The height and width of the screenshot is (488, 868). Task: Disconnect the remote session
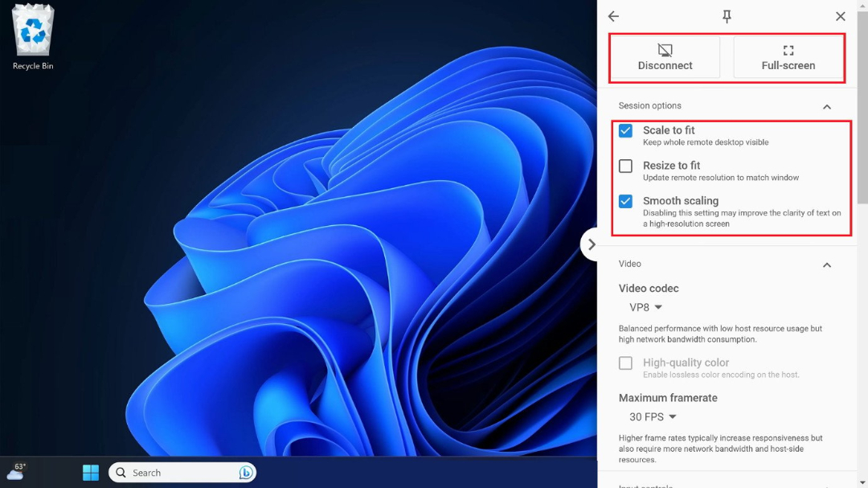pos(665,58)
